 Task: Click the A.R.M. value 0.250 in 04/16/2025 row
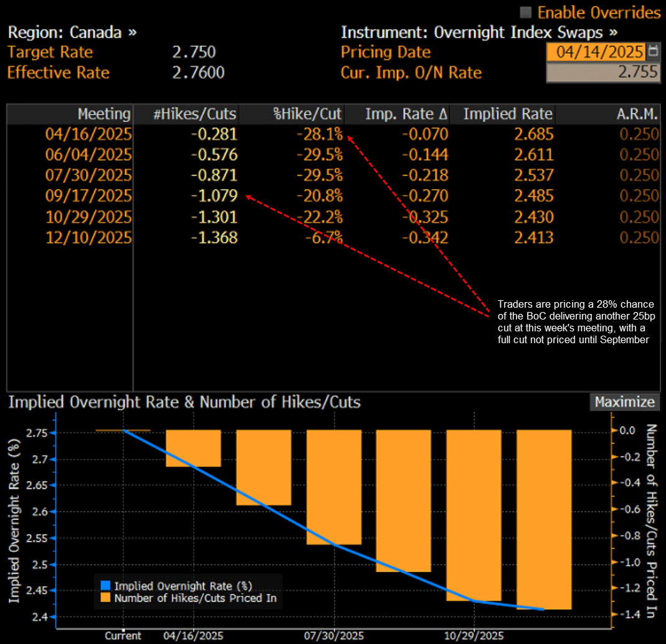click(639, 134)
